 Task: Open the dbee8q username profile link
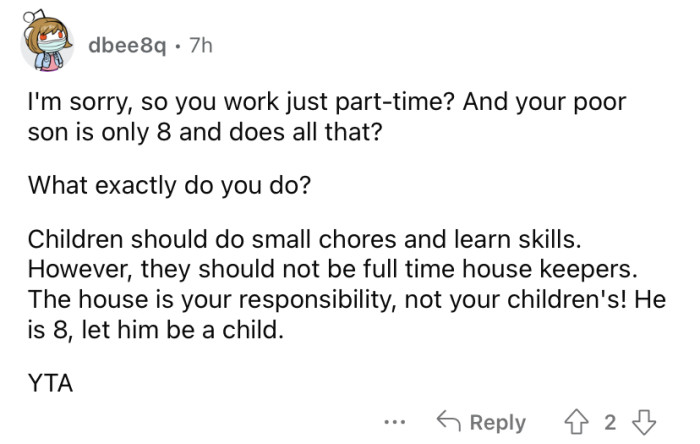tap(127, 47)
